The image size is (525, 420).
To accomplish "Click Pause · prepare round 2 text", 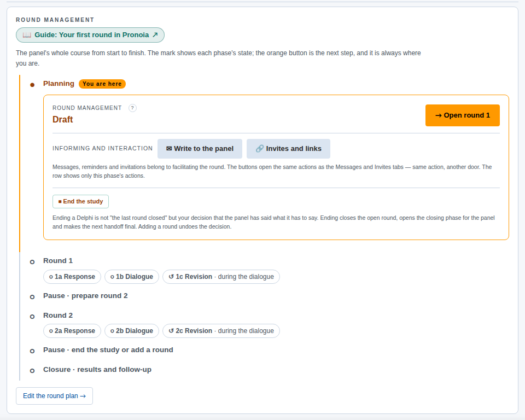I will 85,296.
